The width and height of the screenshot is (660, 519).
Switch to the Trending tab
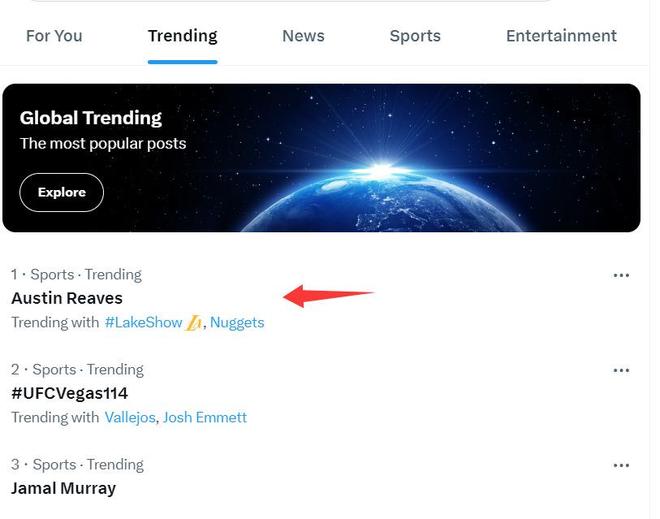pyautogui.click(x=182, y=36)
